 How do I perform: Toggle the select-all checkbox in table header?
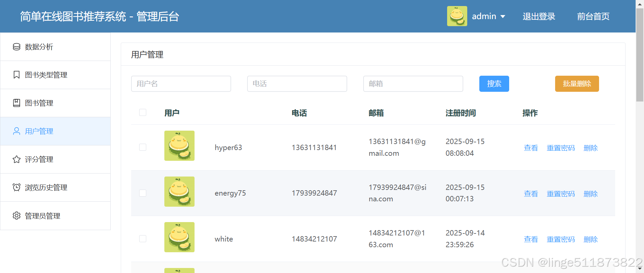click(x=143, y=113)
